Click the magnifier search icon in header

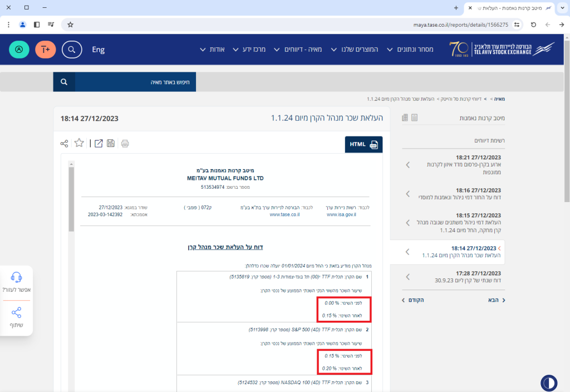coord(71,50)
